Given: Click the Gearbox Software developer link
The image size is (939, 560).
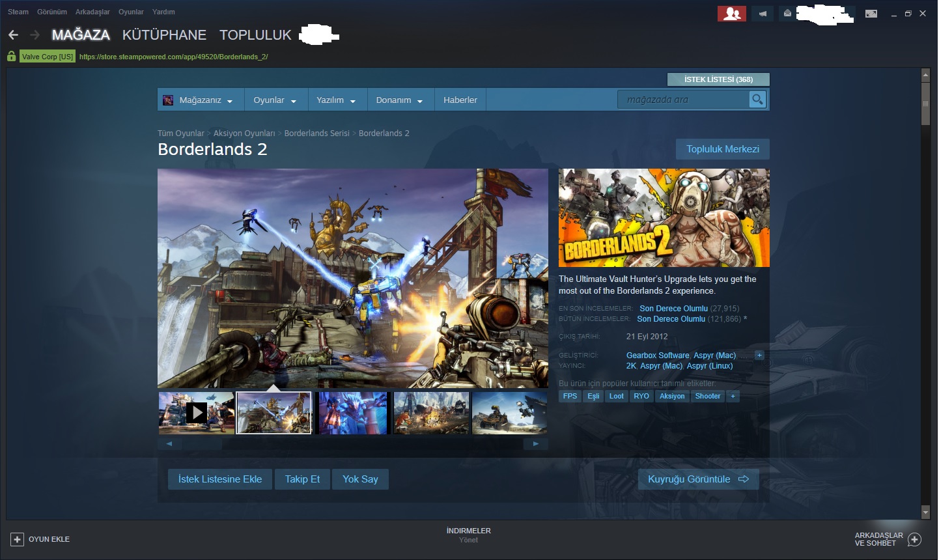Looking at the screenshot, I should tap(658, 356).
